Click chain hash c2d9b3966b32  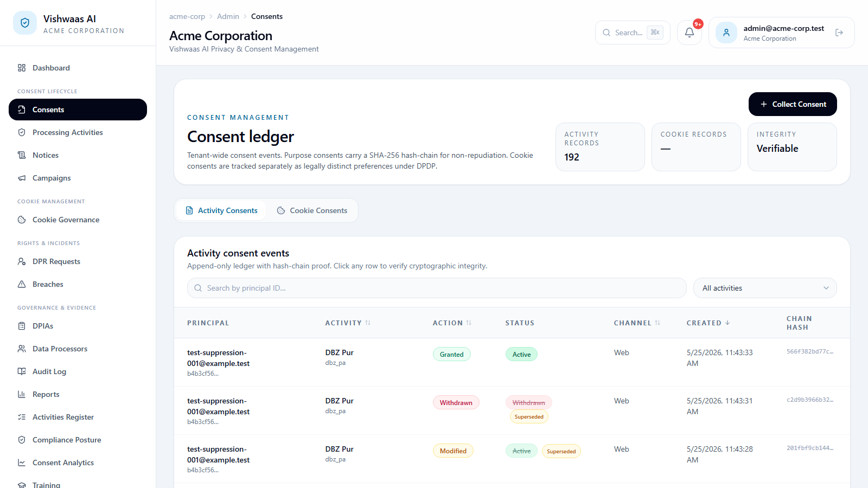tap(810, 400)
